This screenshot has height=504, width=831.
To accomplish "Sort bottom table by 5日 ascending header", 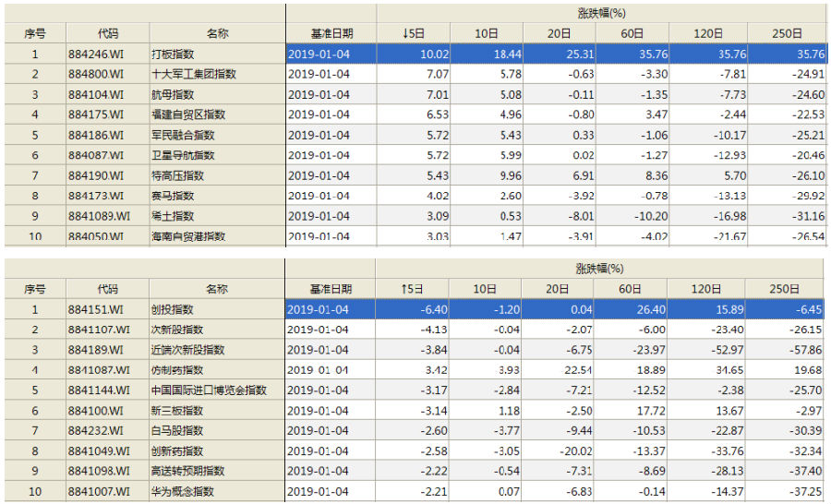I will [412, 289].
